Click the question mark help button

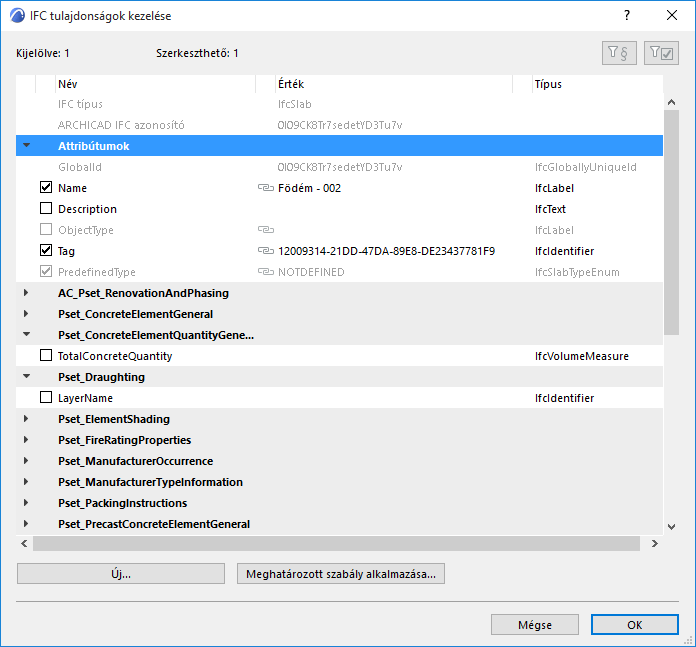(x=627, y=16)
